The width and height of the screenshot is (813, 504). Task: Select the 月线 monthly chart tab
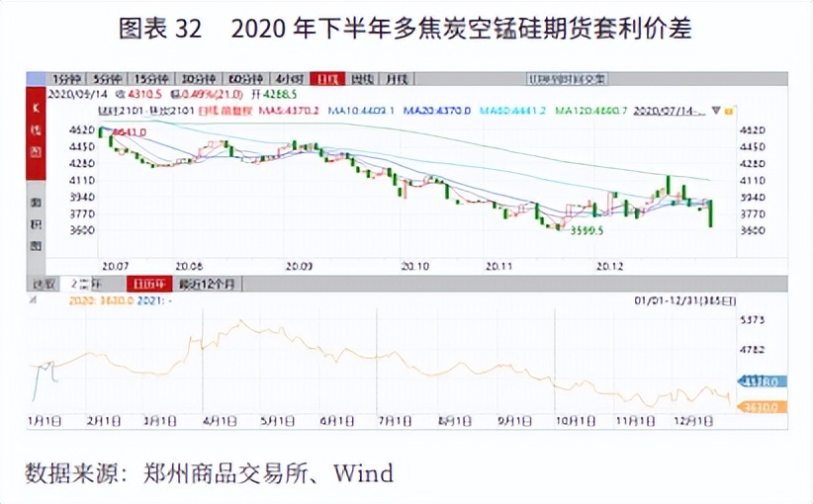[x=398, y=78]
